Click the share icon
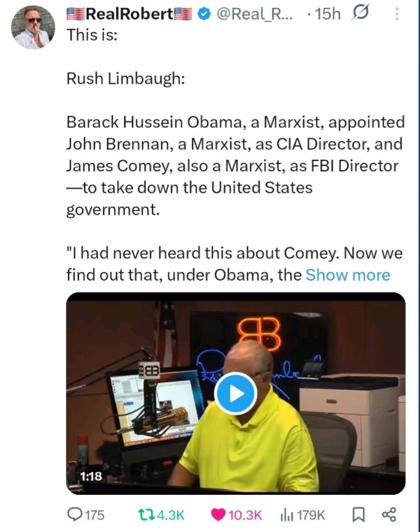This screenshot has height=532, width=420. point(389,515)
